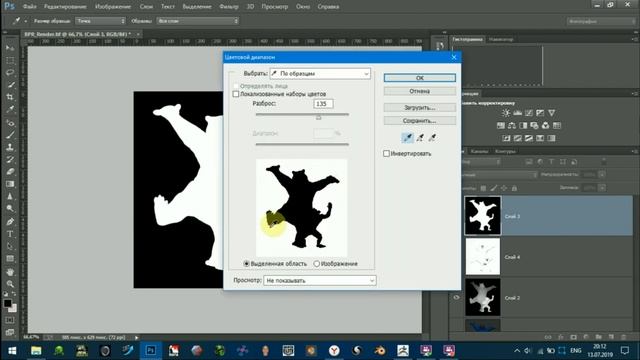Add a Black & White adjustment
Screen dimensions: 640x360
[x=523, y=126]
